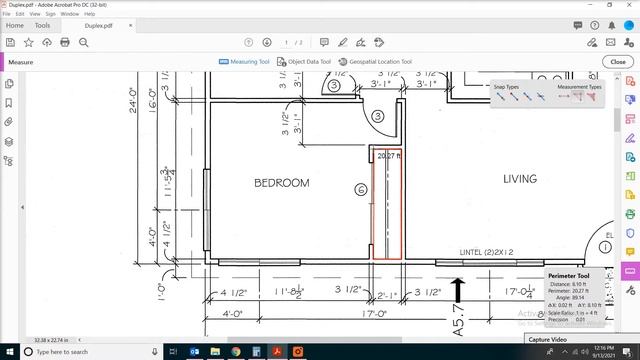Image resolution: width=640 pixels, height=360 pixels.
Task: Click the upload to cloud icon
Action: pyautogui.click(x=47, y=42)
